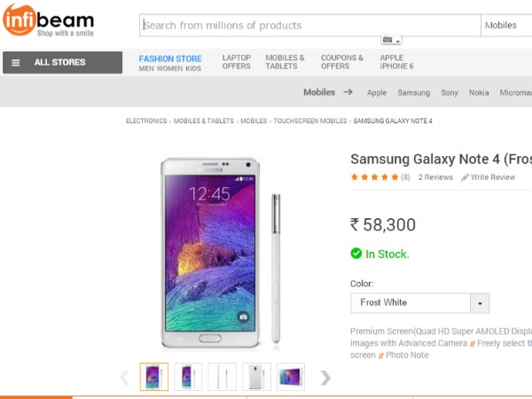Select the first product thumbnail
Viewport: 532px width, 399px height.
[154, 377]
